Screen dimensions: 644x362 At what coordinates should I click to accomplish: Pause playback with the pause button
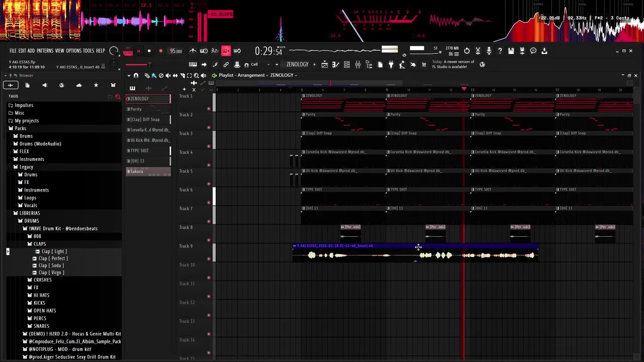coord(138,51)
